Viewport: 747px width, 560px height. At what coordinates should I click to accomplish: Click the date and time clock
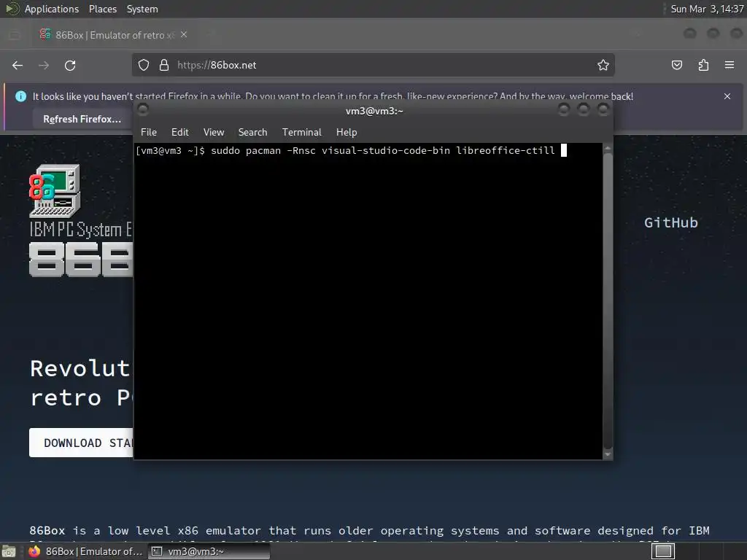tap(707, 9)
